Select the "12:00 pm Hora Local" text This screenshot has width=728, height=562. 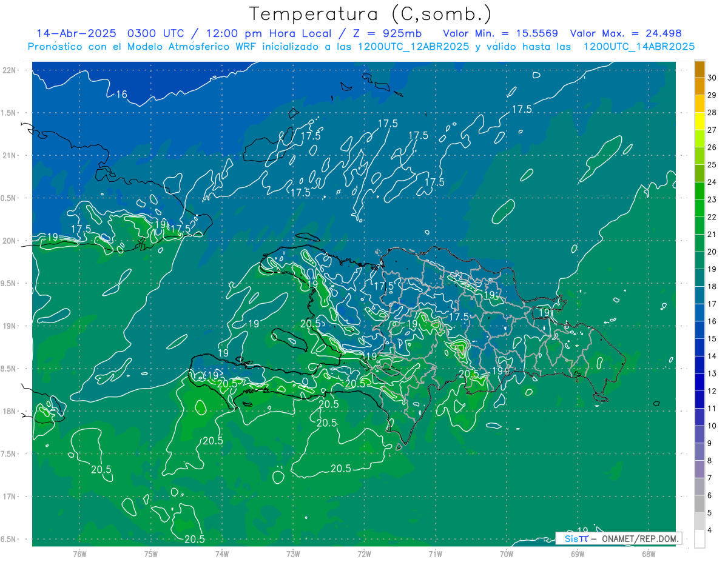click(269, 33)
